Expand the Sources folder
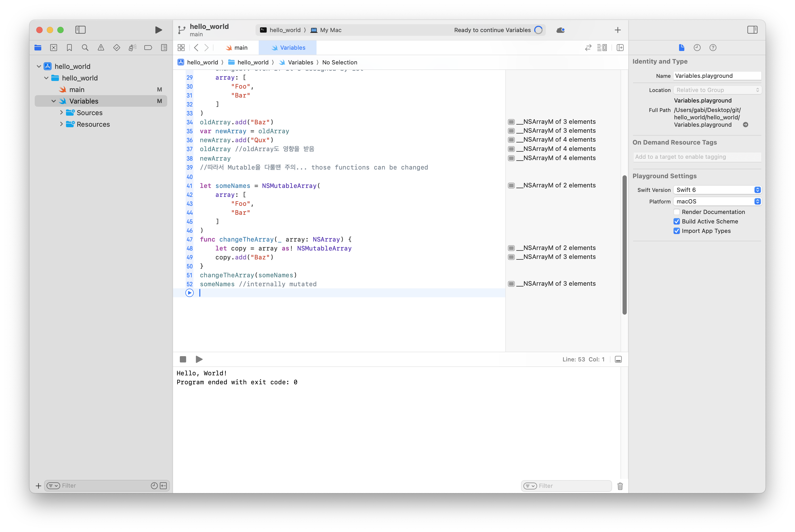Viewport: 795px width, 532px height. point(62,113)
